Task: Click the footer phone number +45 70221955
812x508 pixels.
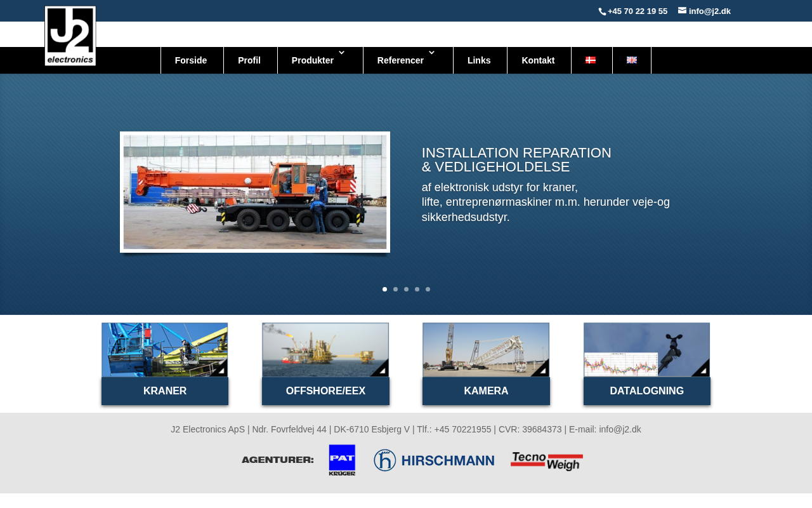Action: point(462,429)
